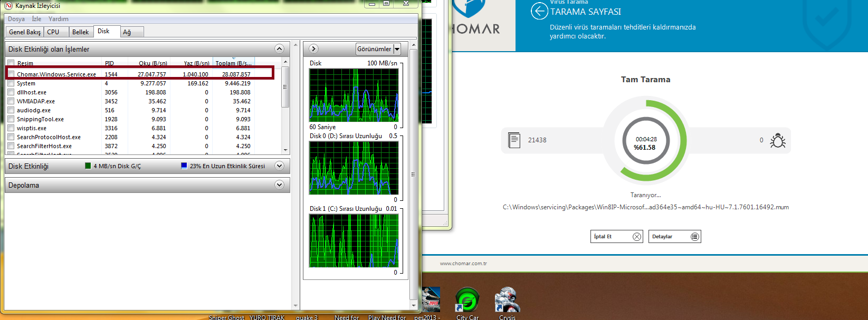Open scan Detaylar button
Screen dimensions: 868x320
[x=674, y=237]
